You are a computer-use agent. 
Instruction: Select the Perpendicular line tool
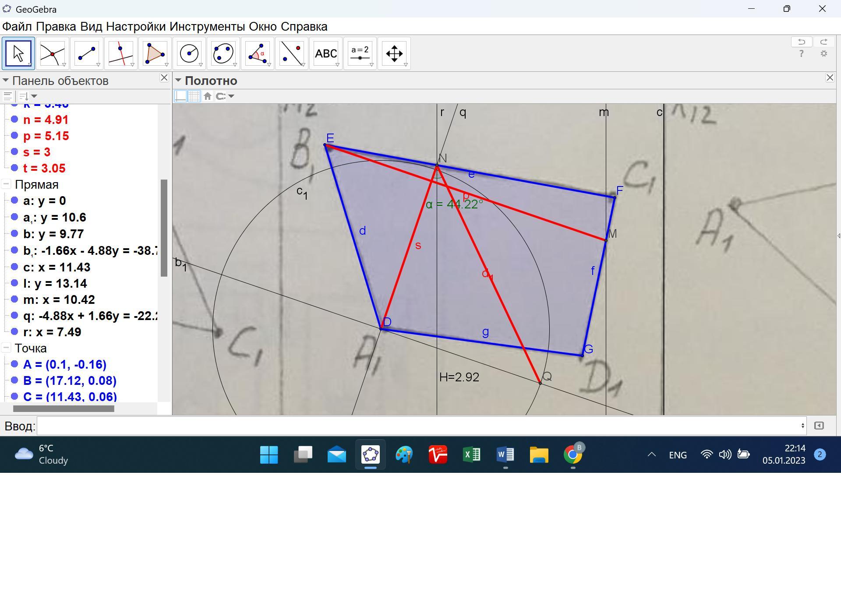pyautogui.click(x=120, y=53)
